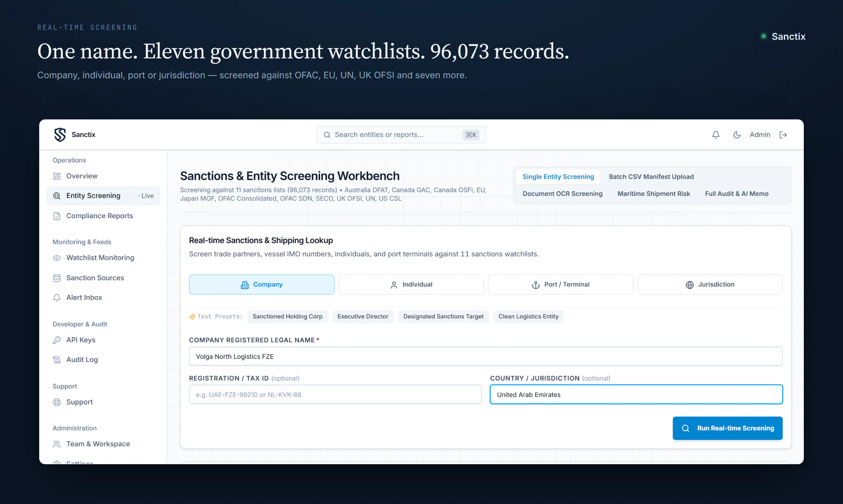Image resolution: width=843 pixels, height=504 pixels.
Task: Click the Live badge on Entity Screening
Action: coord(146,196)
